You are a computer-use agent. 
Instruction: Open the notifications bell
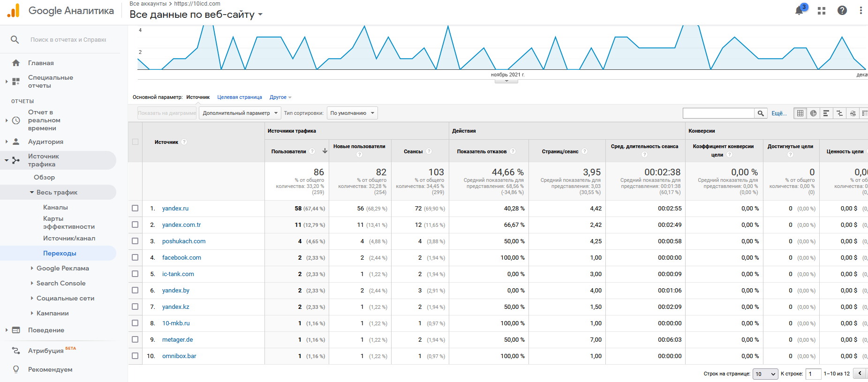click(800, 10)
